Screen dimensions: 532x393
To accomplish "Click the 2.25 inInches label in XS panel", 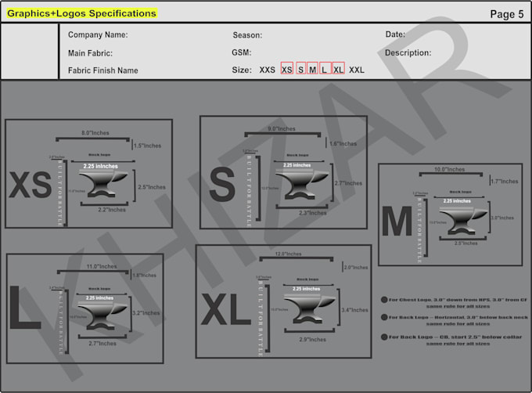I will (x=101, y=166).
